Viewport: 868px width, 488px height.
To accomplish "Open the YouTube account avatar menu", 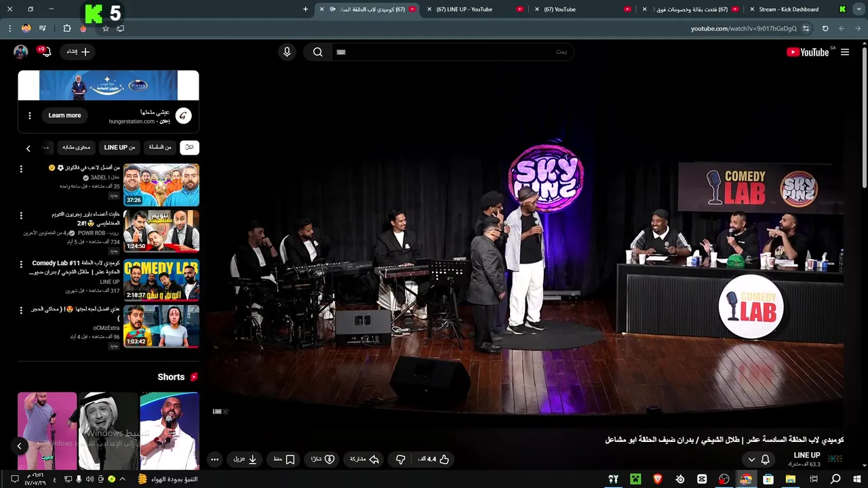I will tap(21, 52).
